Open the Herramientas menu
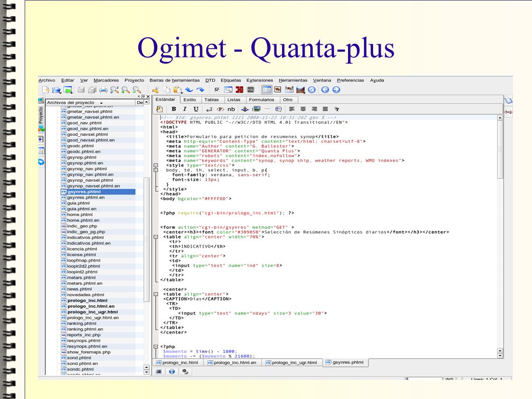 [293, 81]
